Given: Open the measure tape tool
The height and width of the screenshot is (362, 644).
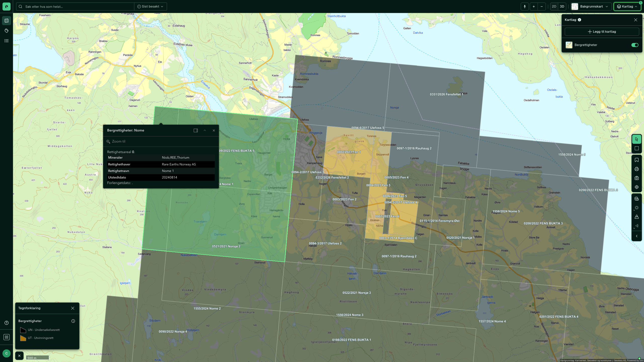Looking at the screenshot, I should tap(637, 199).
